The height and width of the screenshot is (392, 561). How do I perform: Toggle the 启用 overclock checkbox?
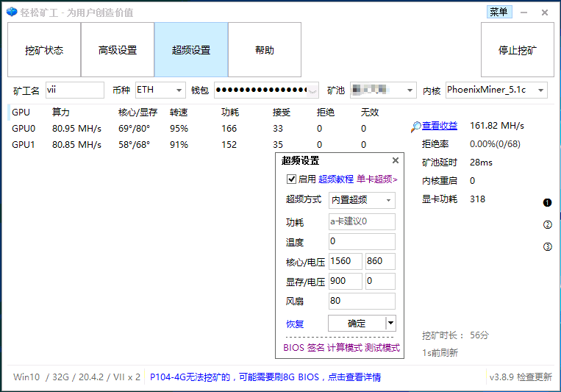pos(291,179)
